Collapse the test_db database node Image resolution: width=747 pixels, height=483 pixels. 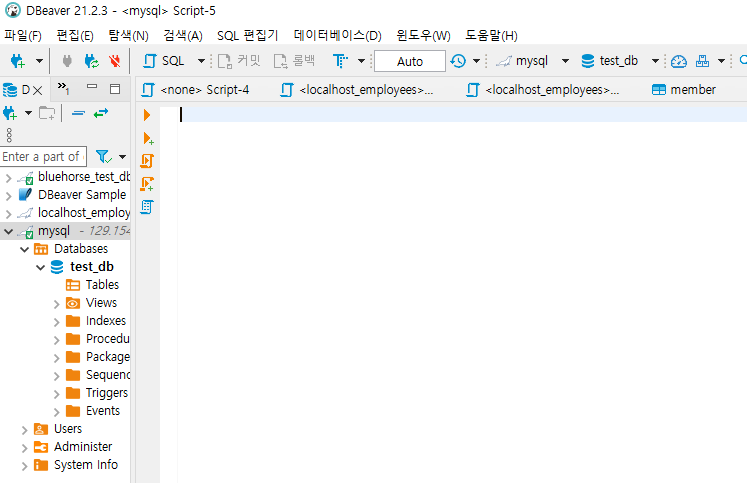40,268
